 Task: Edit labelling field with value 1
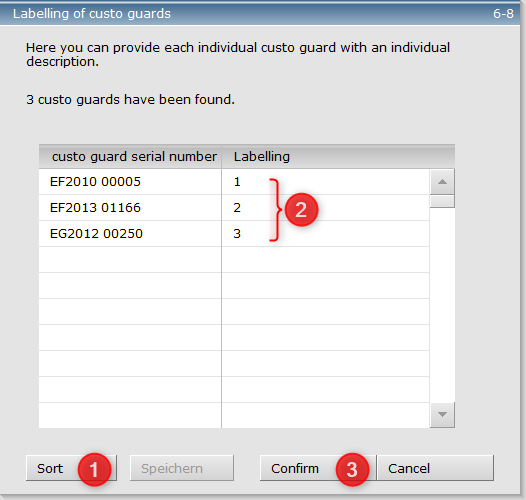pos(325,182)
